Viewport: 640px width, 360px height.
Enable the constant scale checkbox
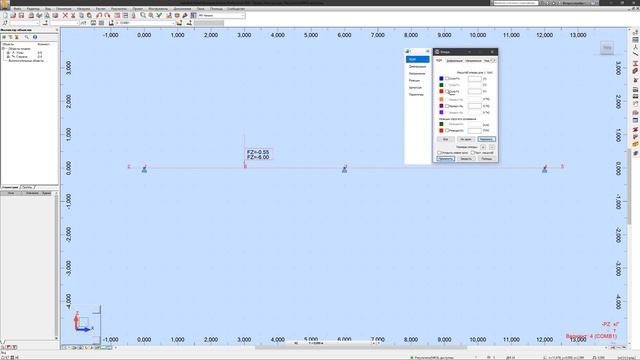pyautogui.click(x=473, y=153)
